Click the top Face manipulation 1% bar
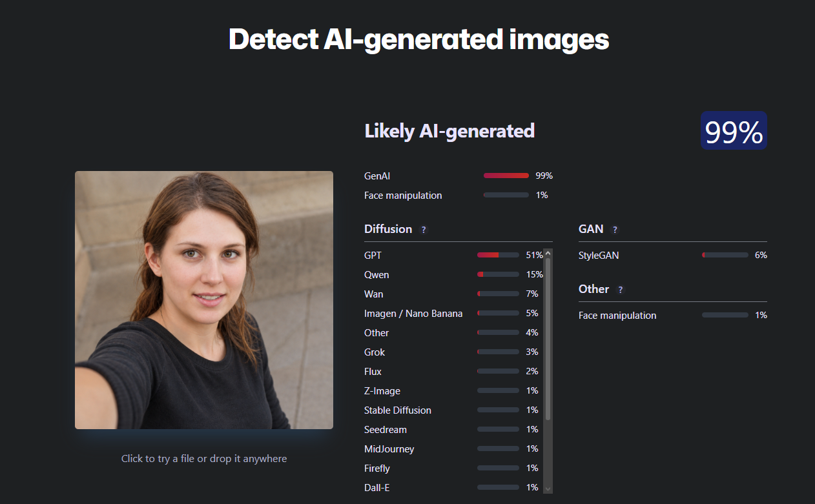The image size is (815, 504). tap(506, 195)
